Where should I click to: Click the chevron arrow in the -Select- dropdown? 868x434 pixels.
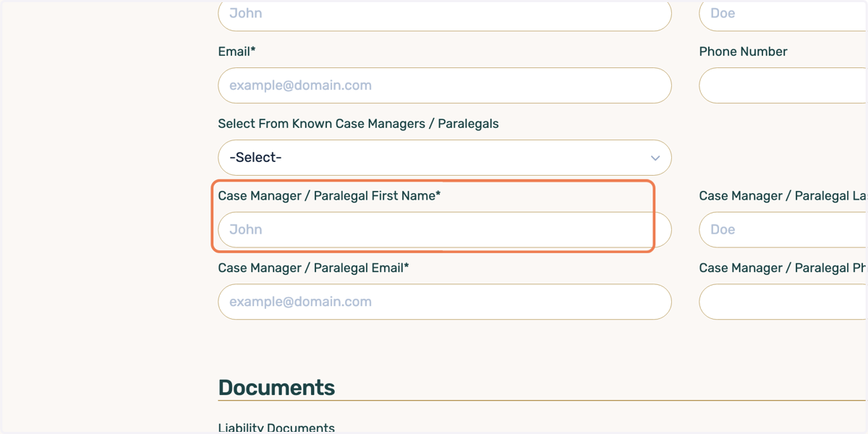pyautogui.click(x=655, y=158)
